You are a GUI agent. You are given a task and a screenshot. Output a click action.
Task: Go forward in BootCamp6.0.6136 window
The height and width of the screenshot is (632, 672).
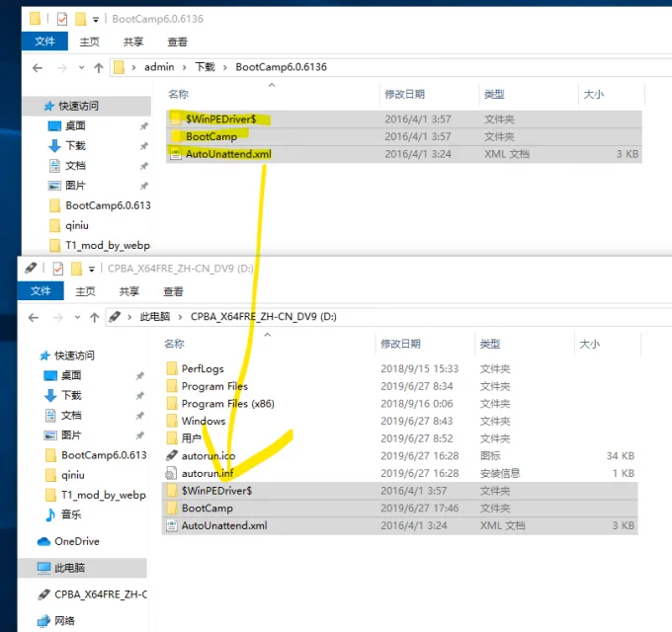point(62,68)
